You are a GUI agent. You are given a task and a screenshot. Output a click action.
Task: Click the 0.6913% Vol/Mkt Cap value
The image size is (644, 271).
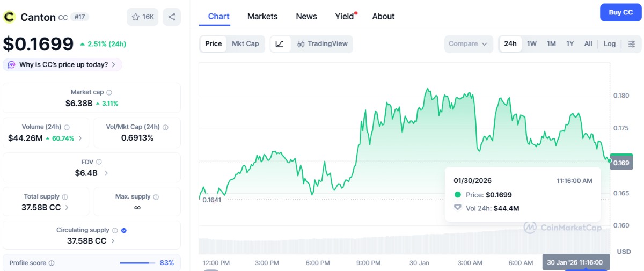click(x=137, y=138)
